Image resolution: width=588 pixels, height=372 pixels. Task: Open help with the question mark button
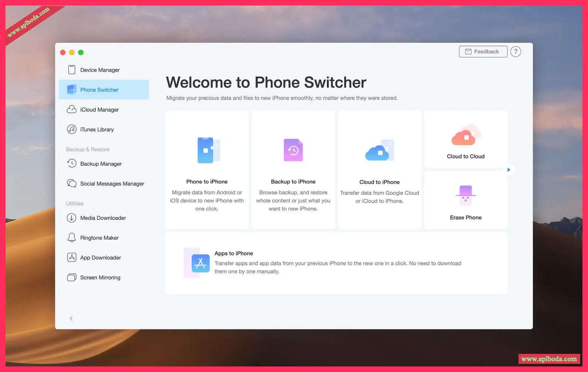(x=516, y=51)
